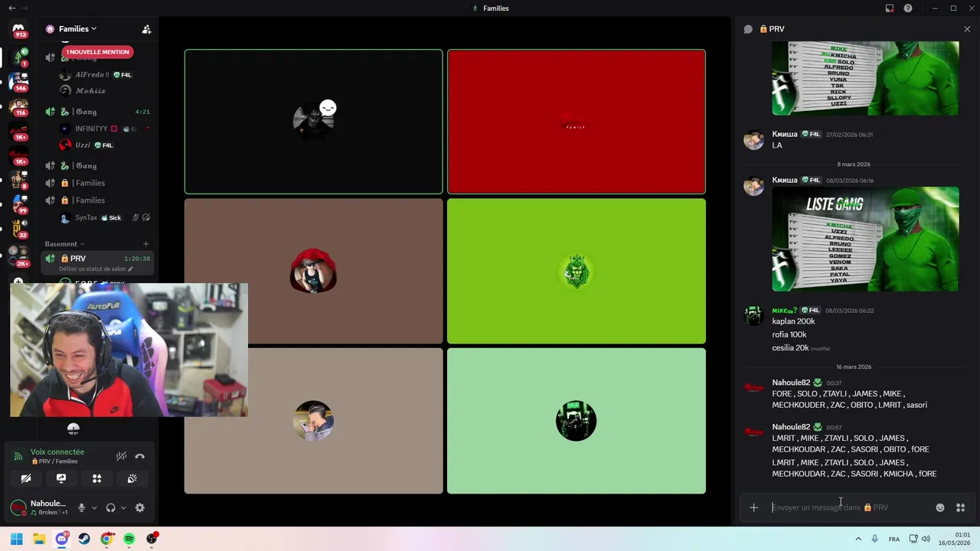Focus the message input for PRV
980x551 pixels.
click(850, 507)
